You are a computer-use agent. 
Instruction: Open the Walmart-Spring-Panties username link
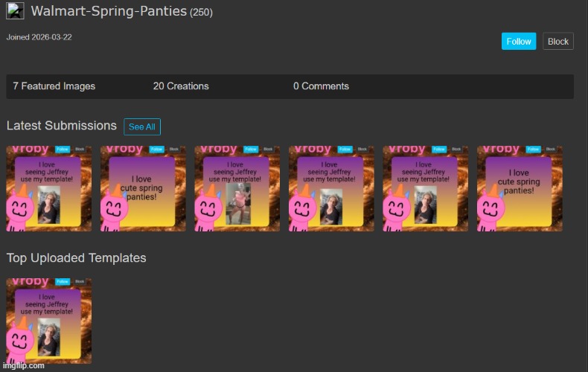click(109, 12)
